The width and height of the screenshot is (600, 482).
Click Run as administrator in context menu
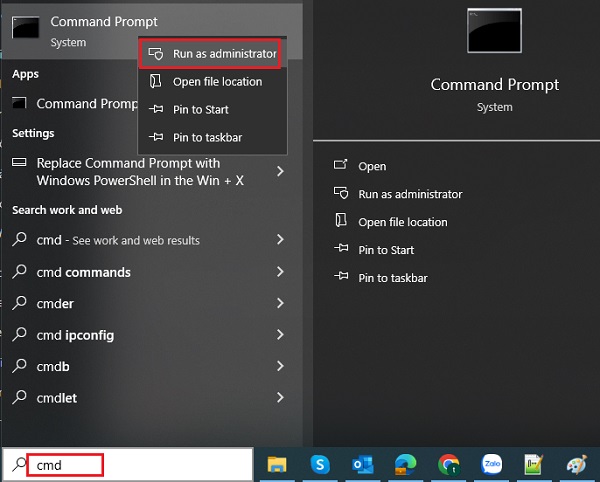(210, 54)
